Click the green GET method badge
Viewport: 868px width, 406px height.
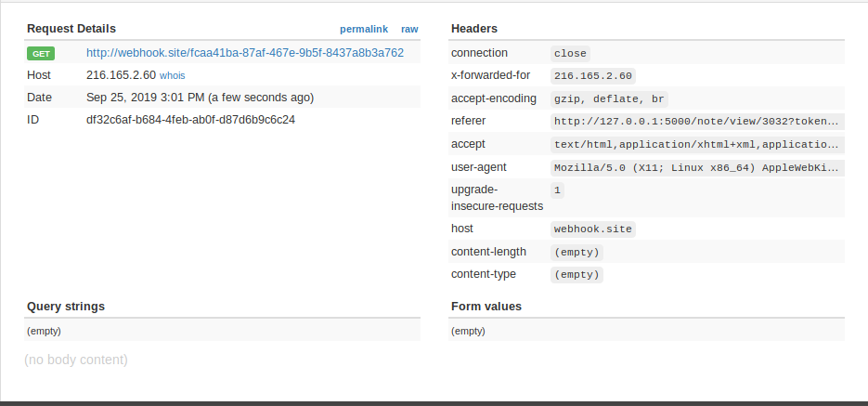(41, 53)
